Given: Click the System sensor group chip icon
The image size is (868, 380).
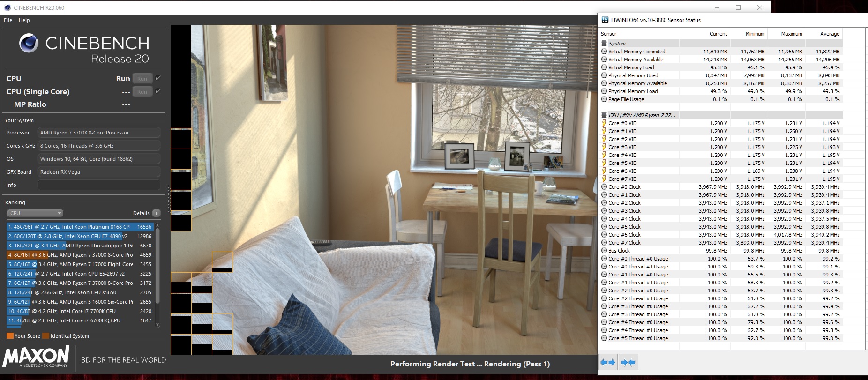Looking at the screenshot, I should click(604, 43).
